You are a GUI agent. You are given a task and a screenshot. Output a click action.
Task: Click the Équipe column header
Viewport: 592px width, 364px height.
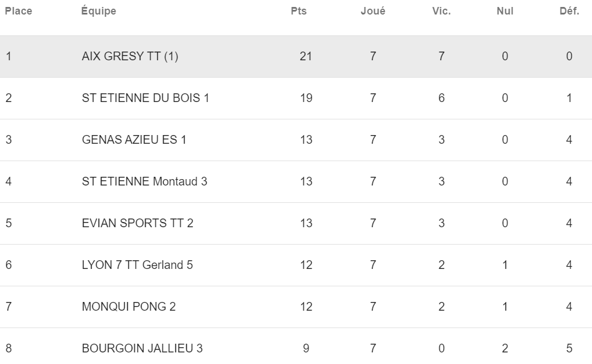coord(99,11)
